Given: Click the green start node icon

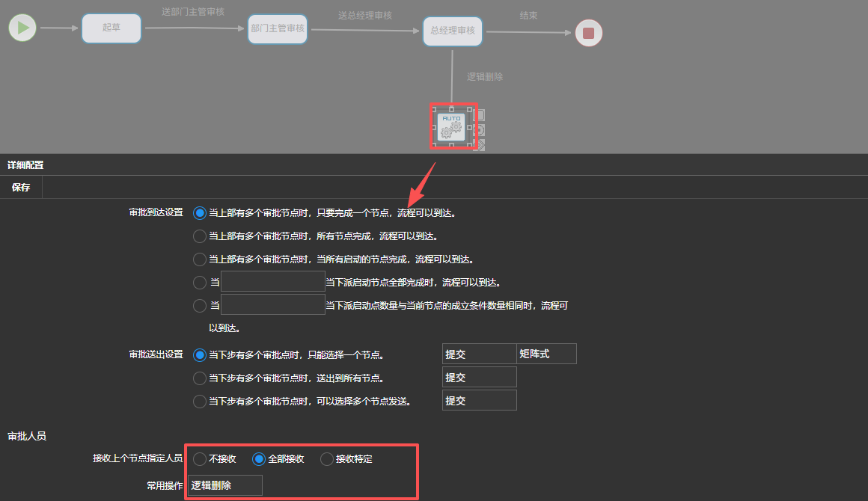Looking at the screenshot, I should click(x=22, y=28).
